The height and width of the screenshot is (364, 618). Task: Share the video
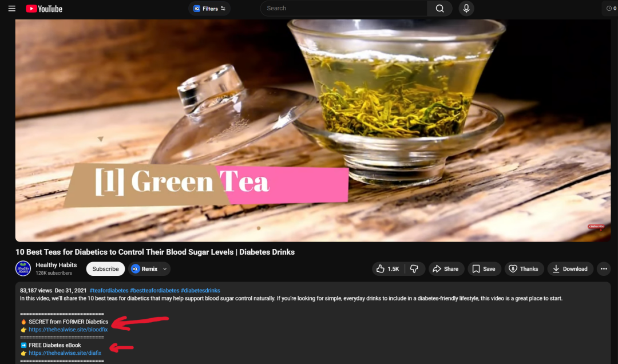point(445,269)
